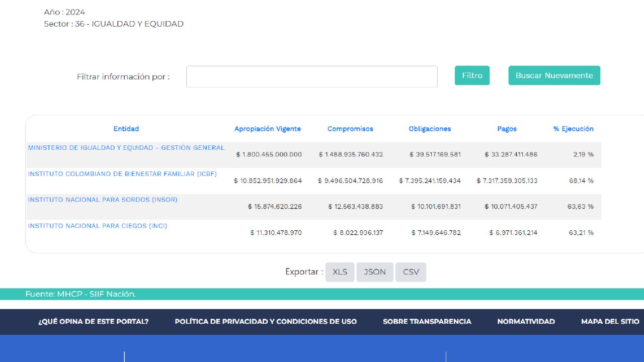The height and width of the screenshot is (362, 644).
Task: Select the $ 1.488.935.760.432 commitments value
Action: [x=351, y=154]
